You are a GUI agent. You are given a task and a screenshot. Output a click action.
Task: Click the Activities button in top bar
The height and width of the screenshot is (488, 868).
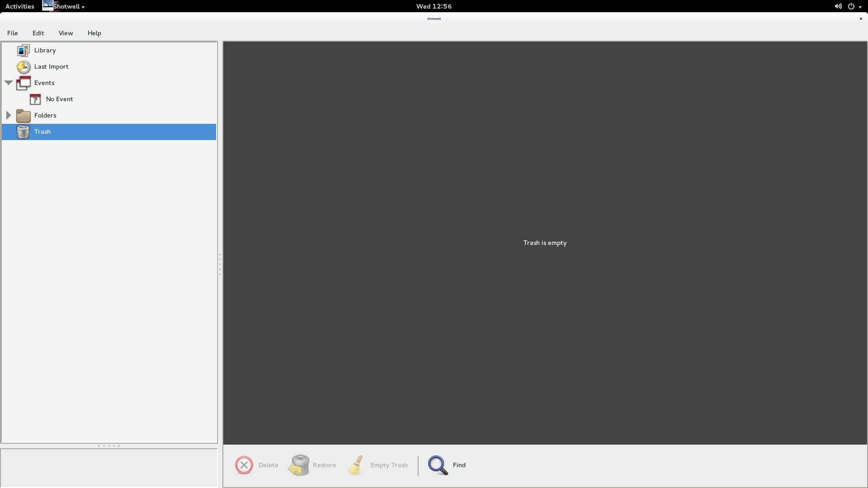coord(20,6)
